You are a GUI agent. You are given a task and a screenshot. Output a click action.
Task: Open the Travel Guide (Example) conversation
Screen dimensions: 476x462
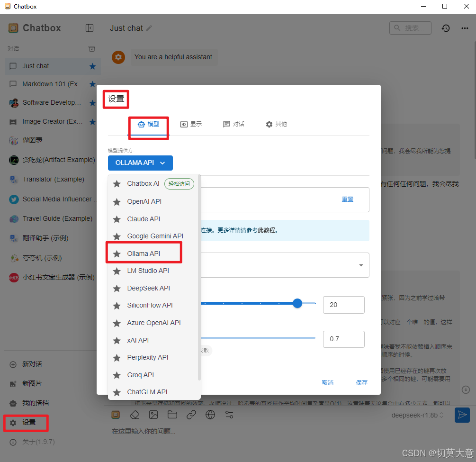click(53, 219)
